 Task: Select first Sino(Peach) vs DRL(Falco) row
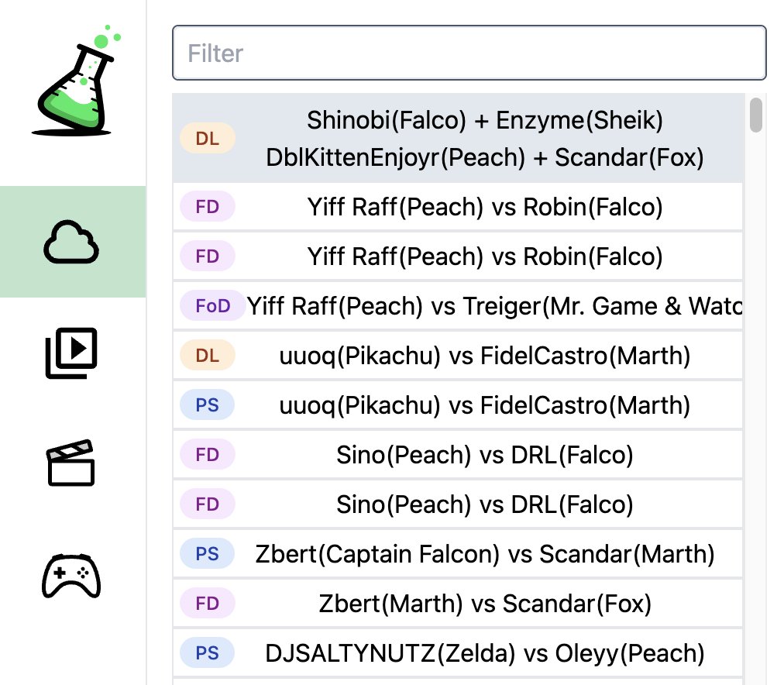(x=458, y=455)
